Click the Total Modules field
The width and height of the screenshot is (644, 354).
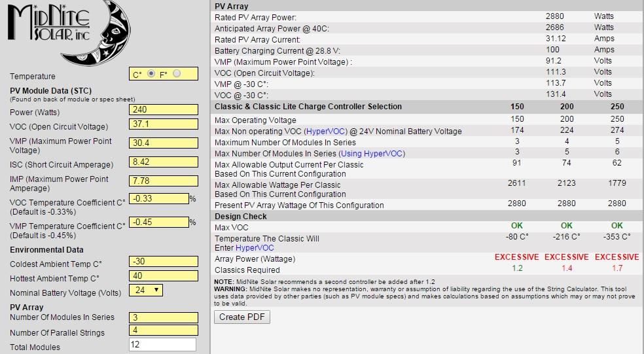click(163, 345)
